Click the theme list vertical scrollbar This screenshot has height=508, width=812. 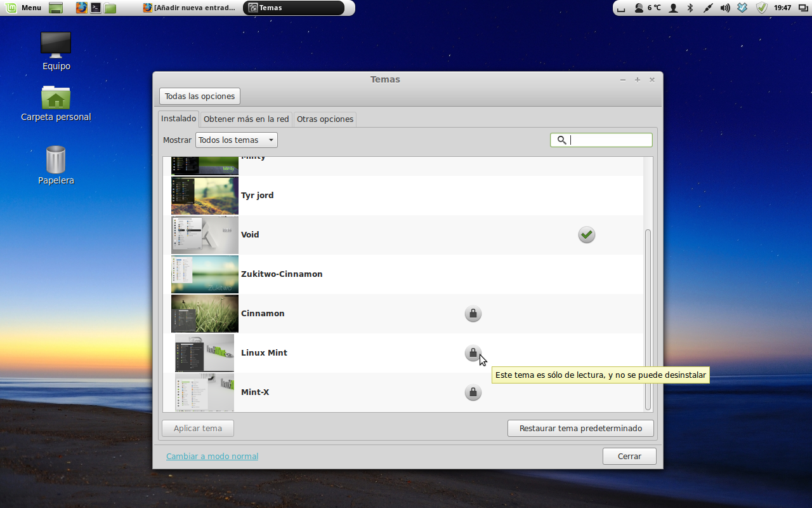[648, 317]
